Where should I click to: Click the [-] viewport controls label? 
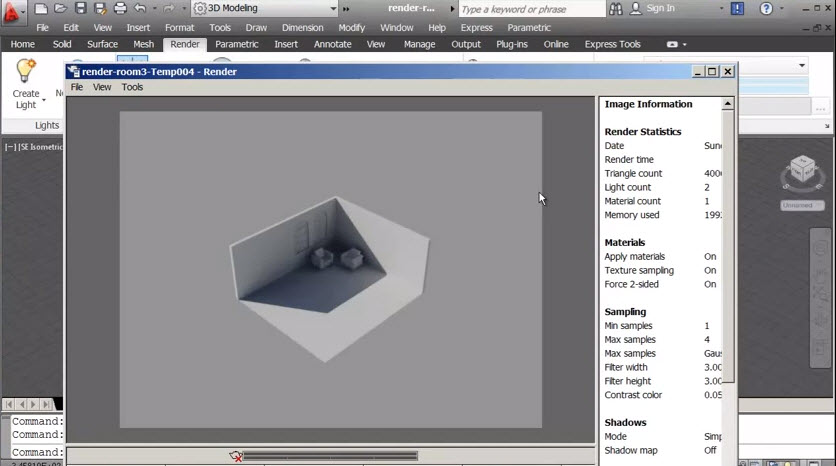coord(11,147)
